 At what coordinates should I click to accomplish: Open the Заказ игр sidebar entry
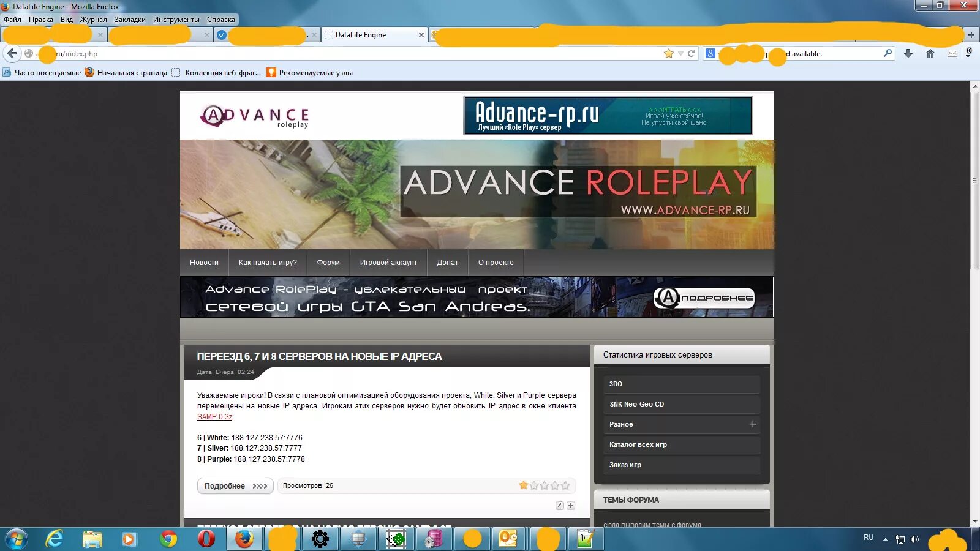pyautogui.click(x=682, y=465)
